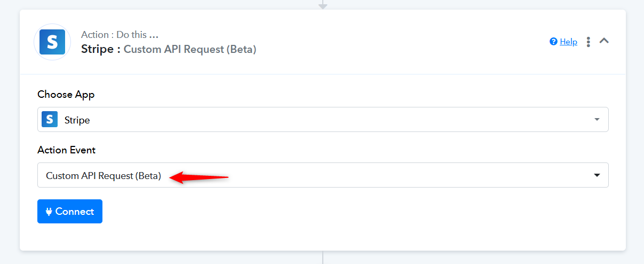The image size is (644, 264).
Task: Click the empty space in action header bar
Action: pos(400,42)
